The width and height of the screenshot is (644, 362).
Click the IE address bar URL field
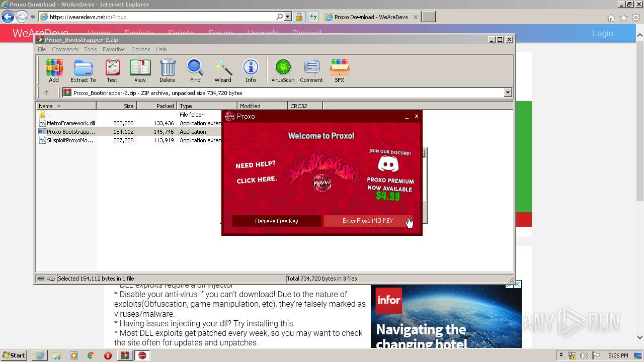pyautogui.click(x=161, y=17)
